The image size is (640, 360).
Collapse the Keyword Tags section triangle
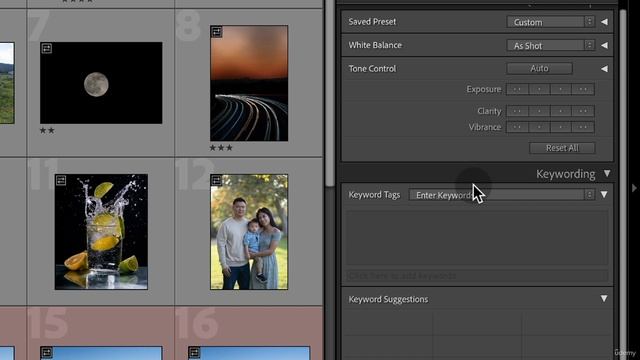tap(604, 195)
